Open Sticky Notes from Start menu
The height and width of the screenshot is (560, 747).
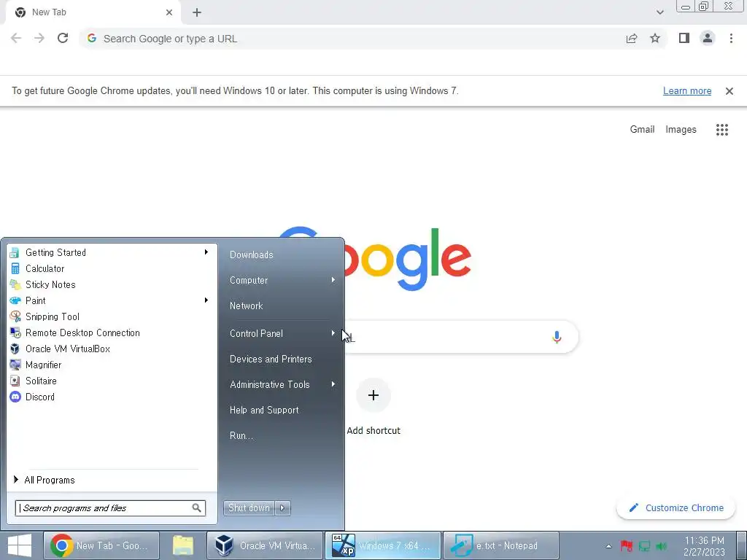(x=113, y=285)
